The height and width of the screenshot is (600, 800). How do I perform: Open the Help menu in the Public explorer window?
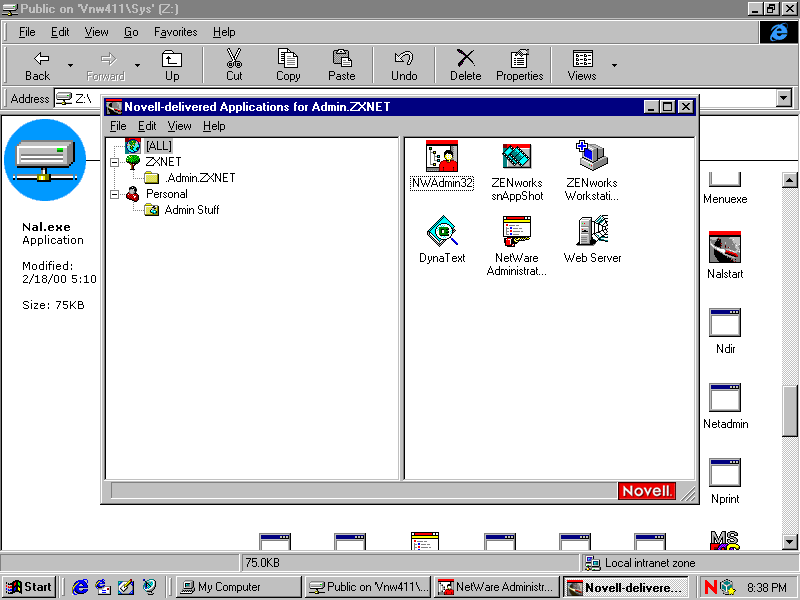point(224,32)
